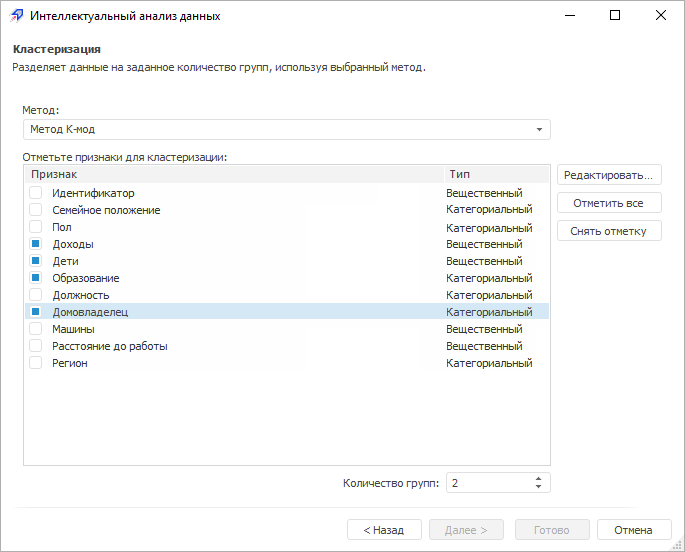685x552 pixels.
Task: Click the Снять отметку button
Action: click(x=609, y=231)
